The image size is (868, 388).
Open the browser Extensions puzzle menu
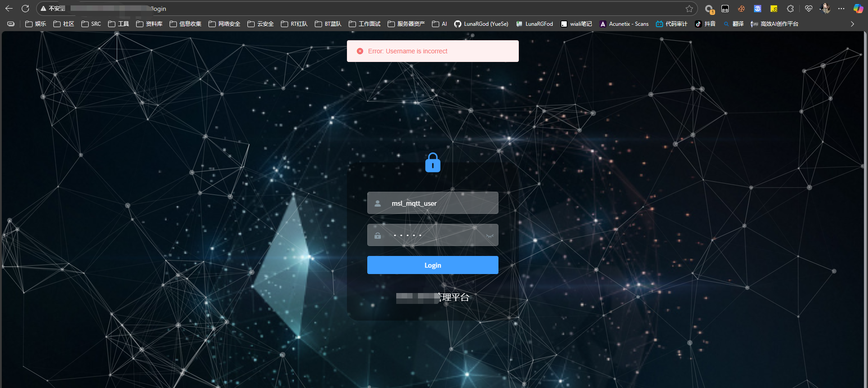[x=790, y=9]
